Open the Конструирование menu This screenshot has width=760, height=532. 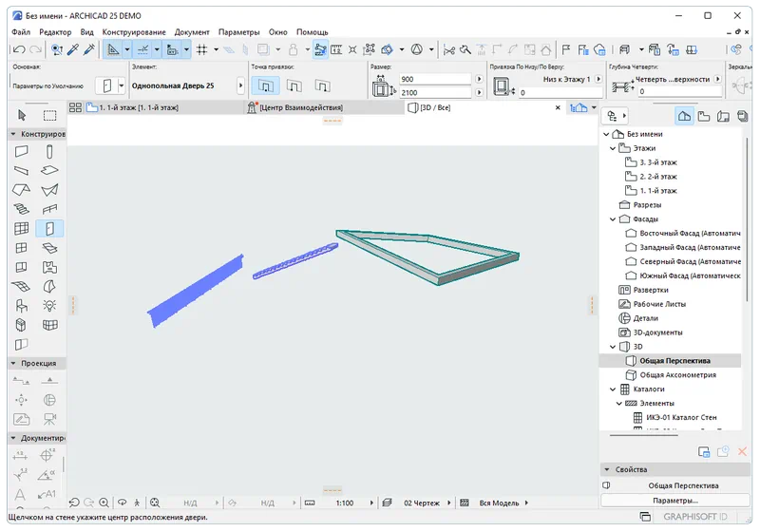tap(137, 32)
